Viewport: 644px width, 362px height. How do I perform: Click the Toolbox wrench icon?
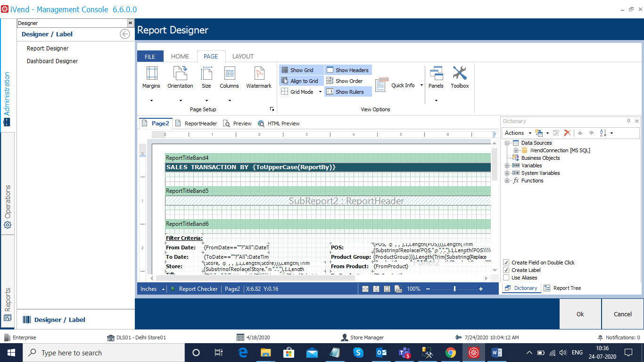pyautogui.click(x=460, y=74)
